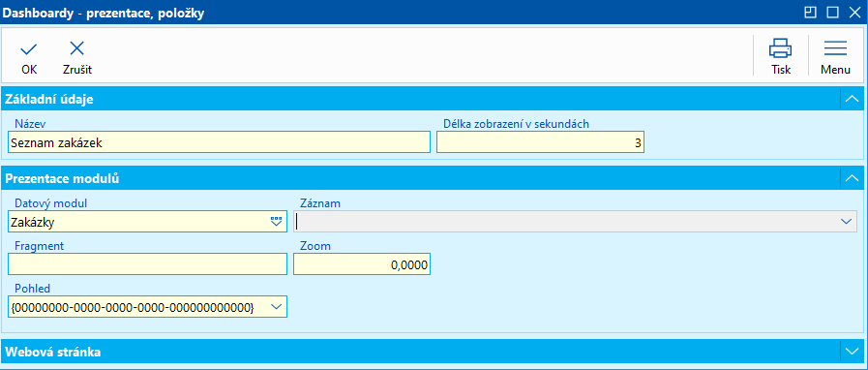Click the Název field with Seznam zakázek

(220, 141)
